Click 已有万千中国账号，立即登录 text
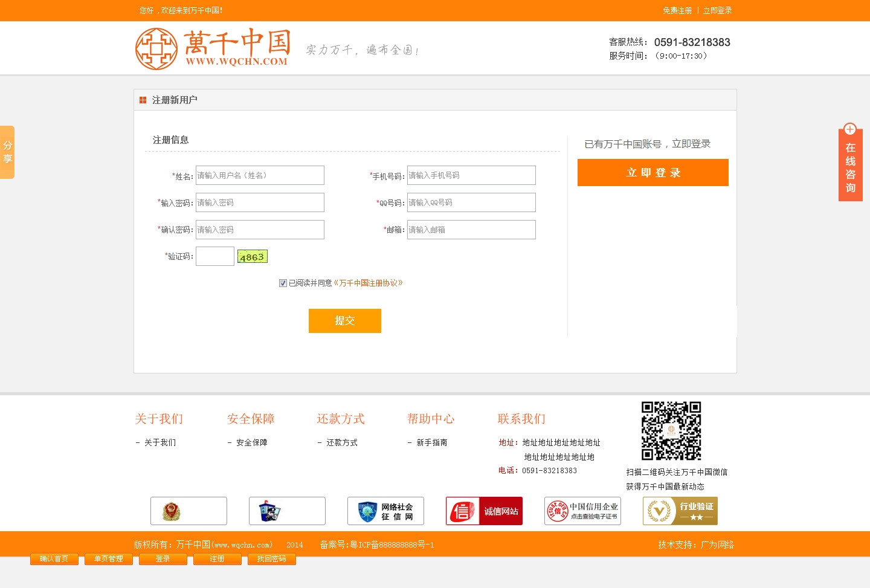Viewport: 870px width, 588px height. click(x=648, y=144)
